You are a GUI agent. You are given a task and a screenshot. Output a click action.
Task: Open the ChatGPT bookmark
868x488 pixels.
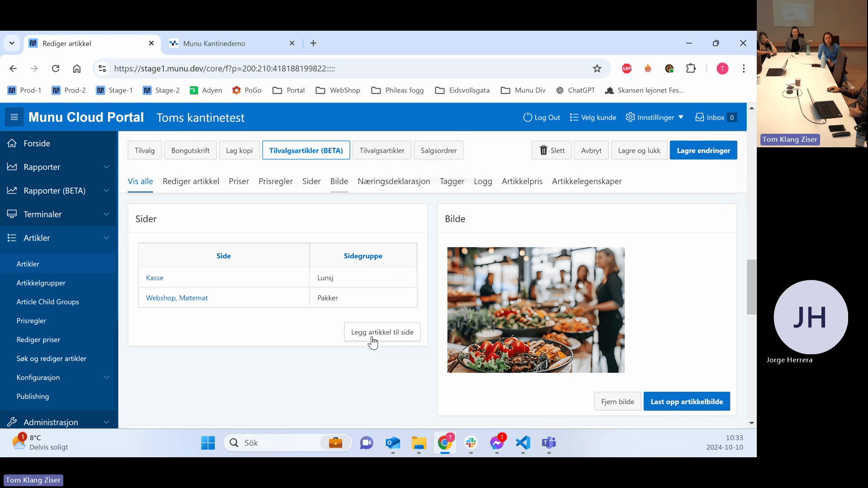(x=576, y=90)
